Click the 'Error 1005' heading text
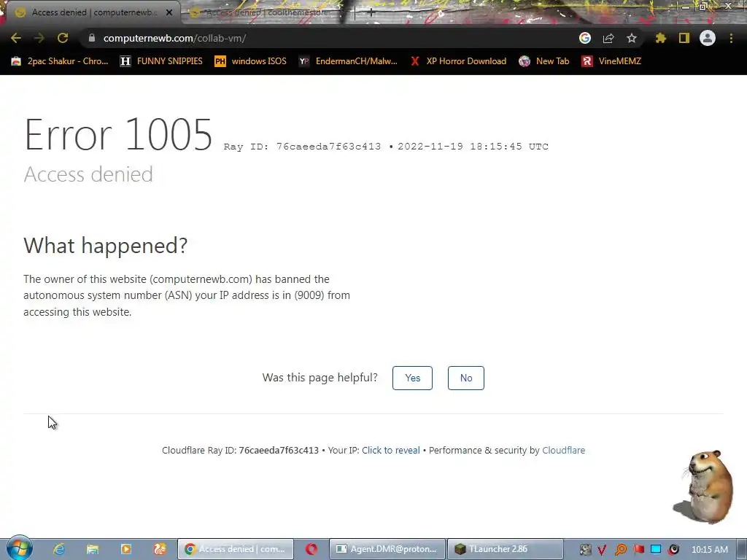This screenshot has width=747, height=560. (118, 135)
